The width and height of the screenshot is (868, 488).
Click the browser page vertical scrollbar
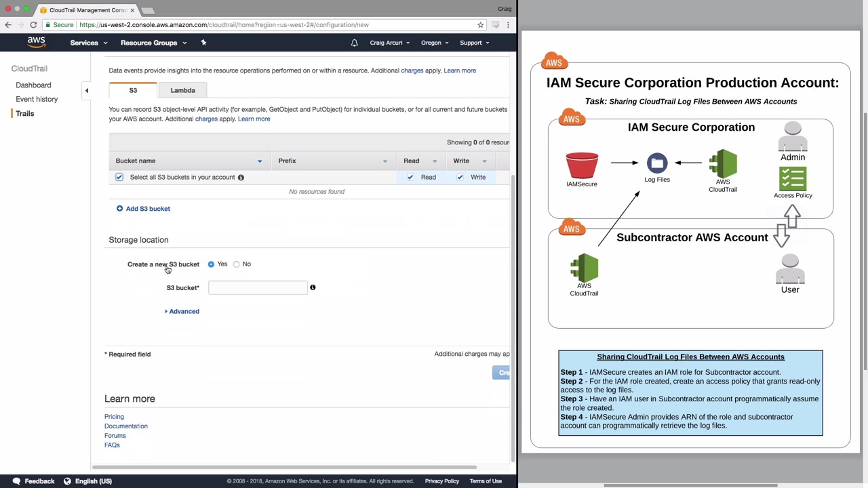[513, 319]
